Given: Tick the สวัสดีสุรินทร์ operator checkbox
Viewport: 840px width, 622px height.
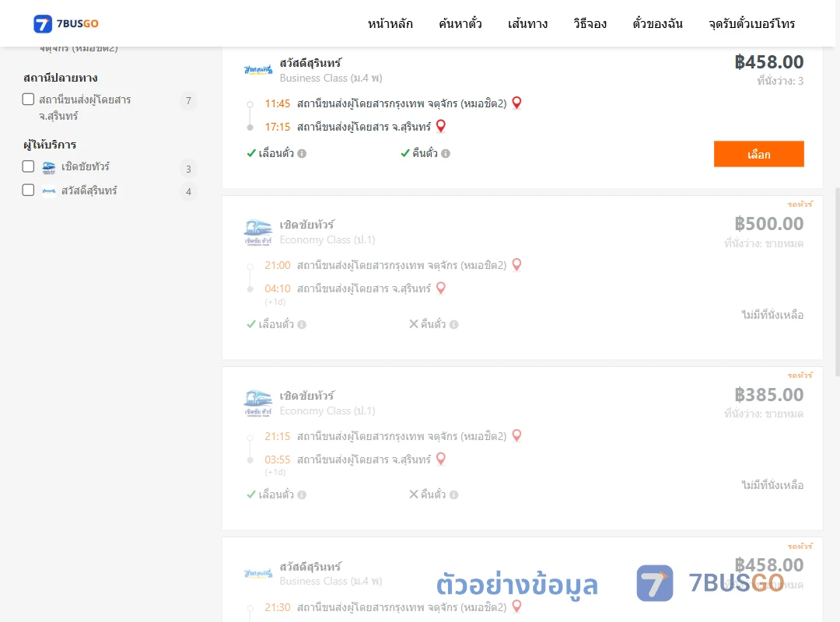Looking at the screenshot, I should [x=29, y=190].
